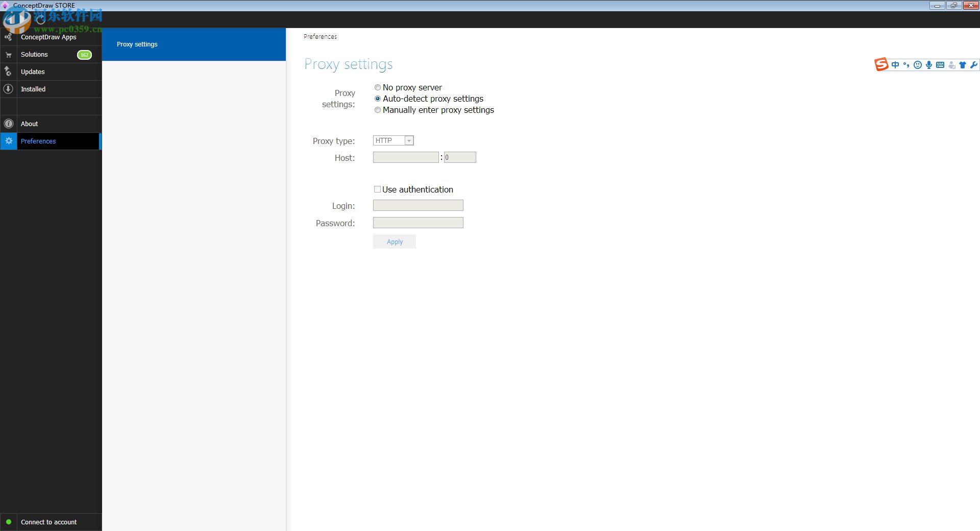Click the Preferences breadcrumb text
The height and width of the screenshot is (531, 980).
tap(320, 36)
